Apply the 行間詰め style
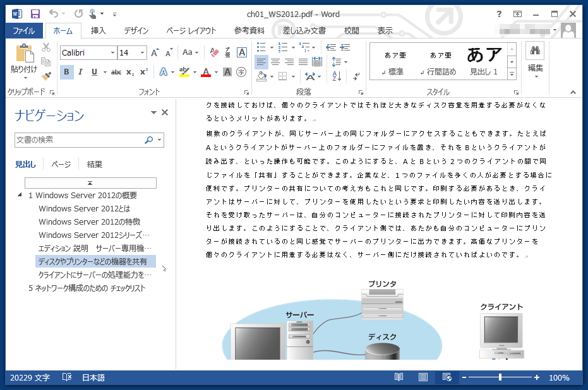 coord(441,62)
